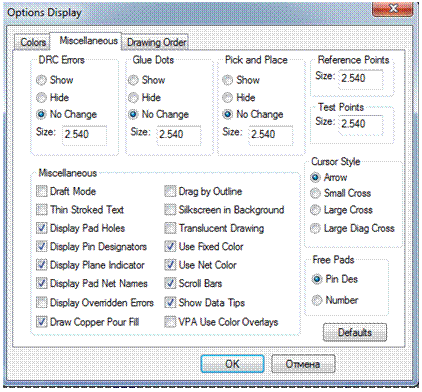422x392 pixels.
Task: Enable Display Overridden Errors checkbox
Action: click(x=42, y=302)
